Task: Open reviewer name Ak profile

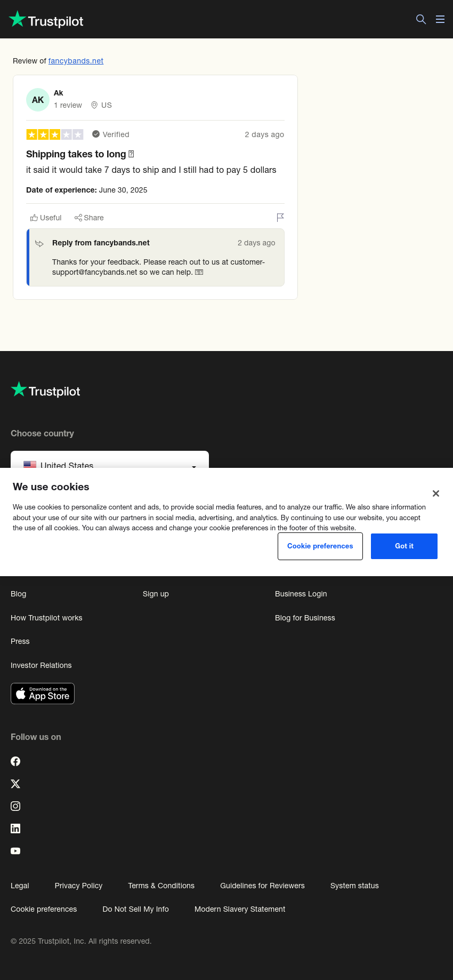Action: [59, 93]
